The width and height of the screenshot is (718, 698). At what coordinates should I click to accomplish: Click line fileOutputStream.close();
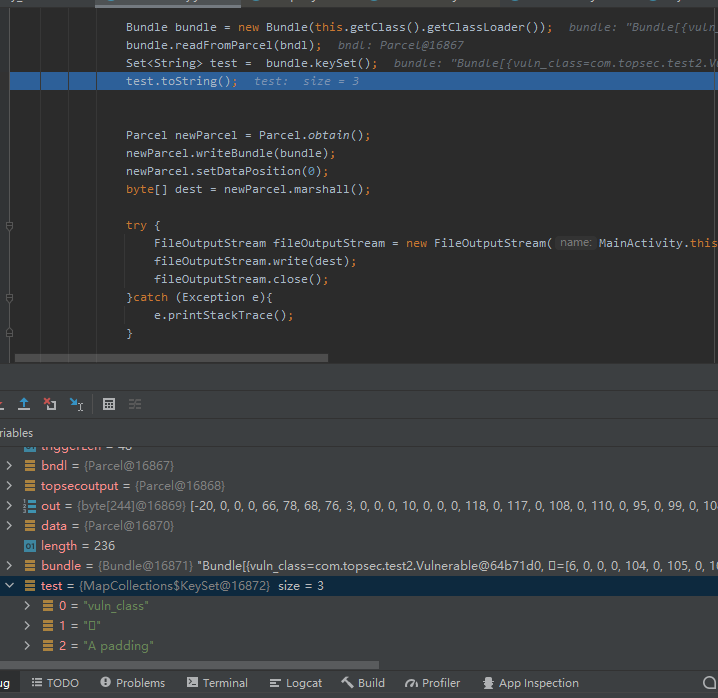click(241, 279)
